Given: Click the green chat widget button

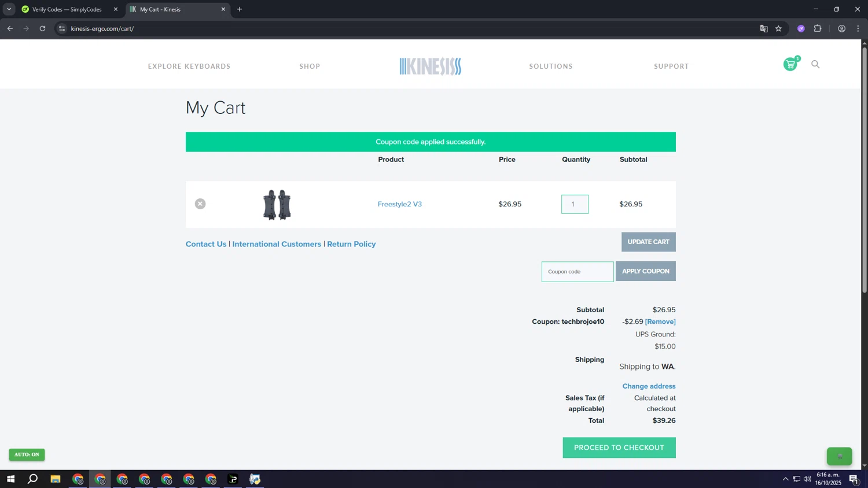Looking at the screenshot, I should pos(840,456).
